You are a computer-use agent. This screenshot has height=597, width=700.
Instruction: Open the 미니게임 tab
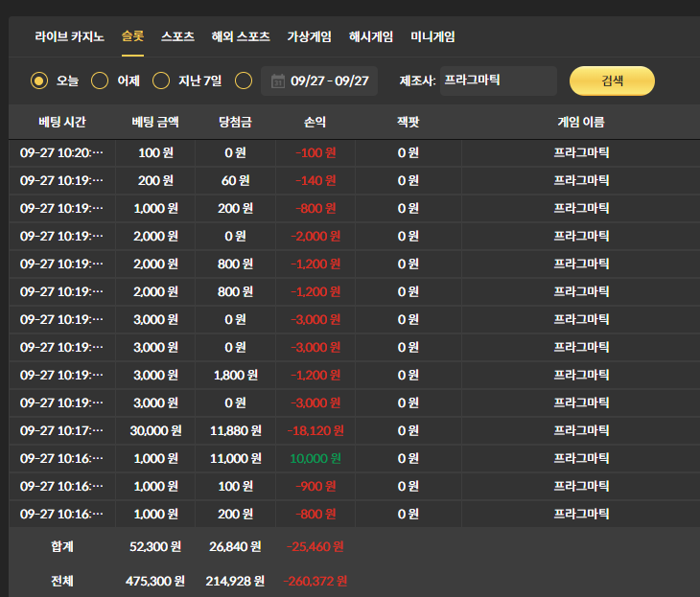(432, 36)
